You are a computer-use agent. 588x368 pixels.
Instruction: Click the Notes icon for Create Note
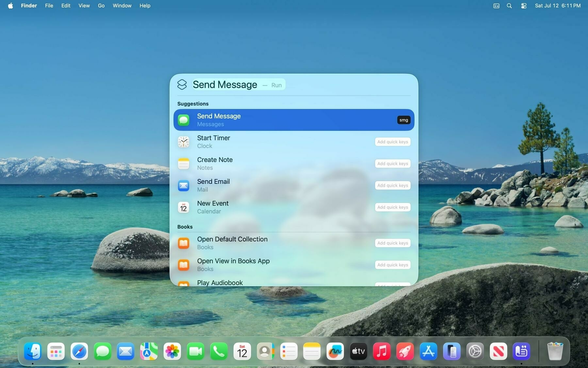[x=184, y=164]
